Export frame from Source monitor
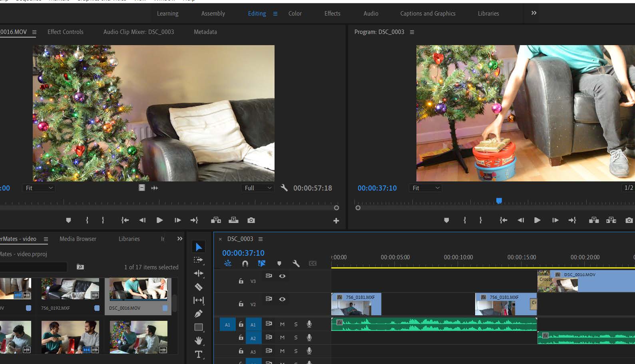Image resolution: width=635 pixels, height=364 pixels. [251, 220]
